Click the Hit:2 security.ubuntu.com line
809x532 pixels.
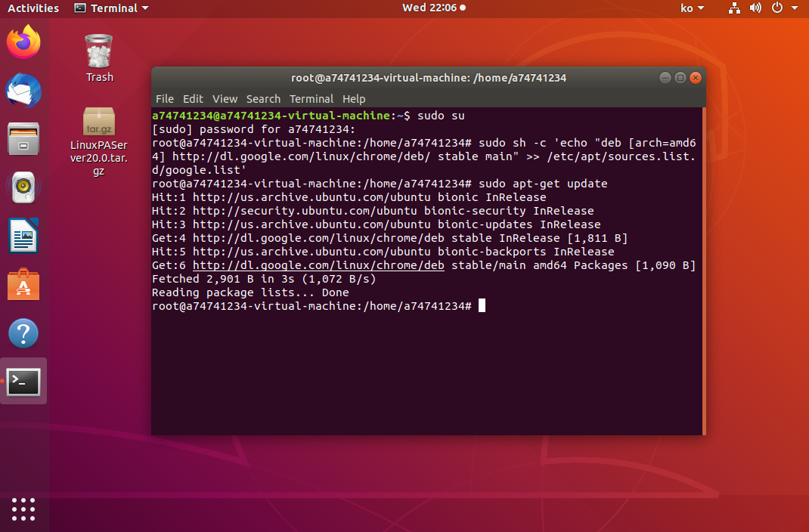tap(373, 211)
